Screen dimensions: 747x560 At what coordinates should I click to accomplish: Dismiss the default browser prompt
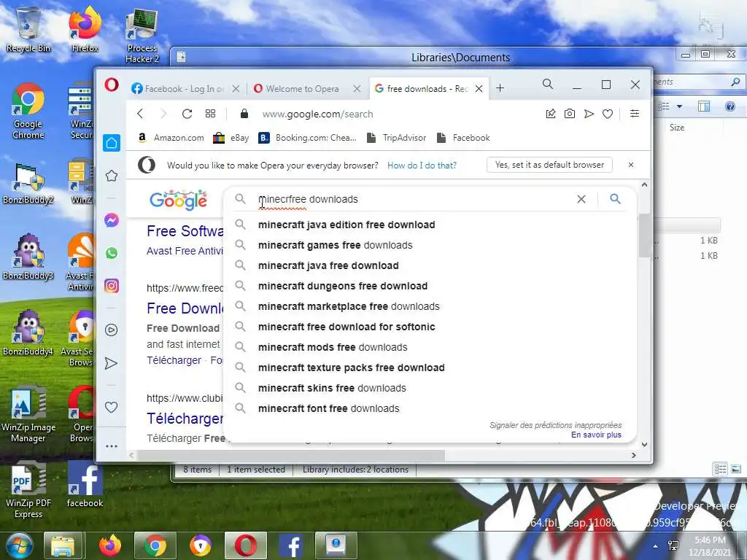631,165
